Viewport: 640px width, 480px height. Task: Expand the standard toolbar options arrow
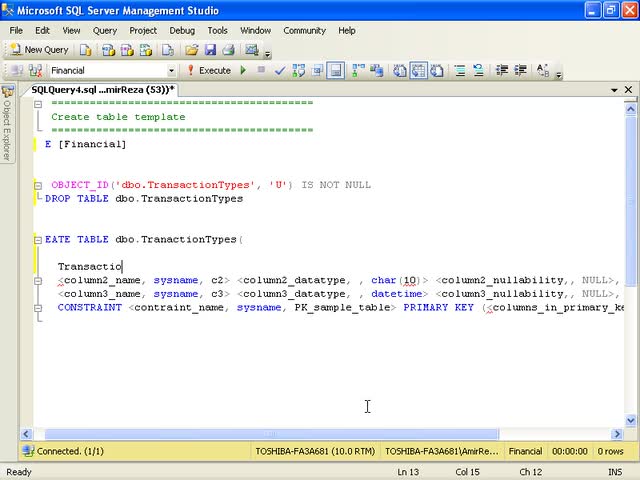(267, 52)
